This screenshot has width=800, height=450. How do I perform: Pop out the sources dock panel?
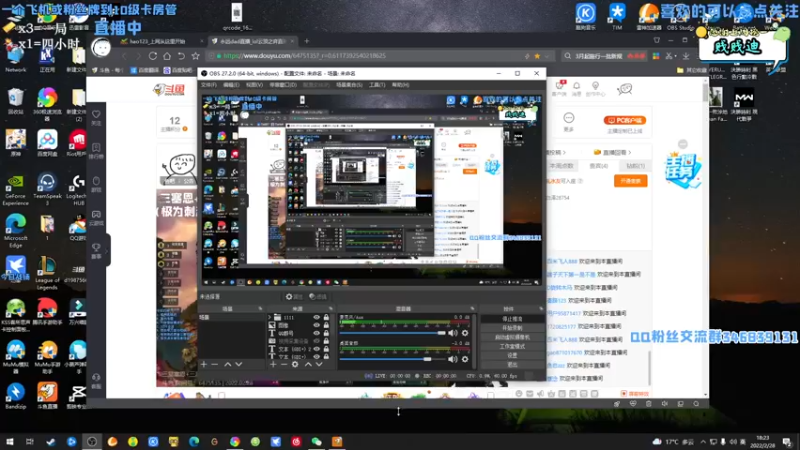click(331, 309)
